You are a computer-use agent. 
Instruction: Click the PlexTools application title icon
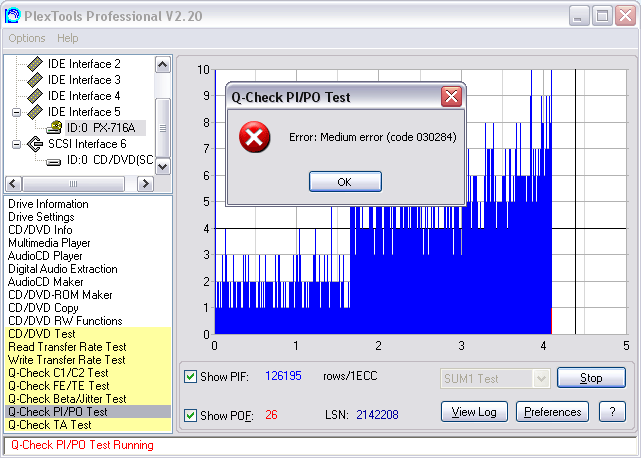point(12,16)
